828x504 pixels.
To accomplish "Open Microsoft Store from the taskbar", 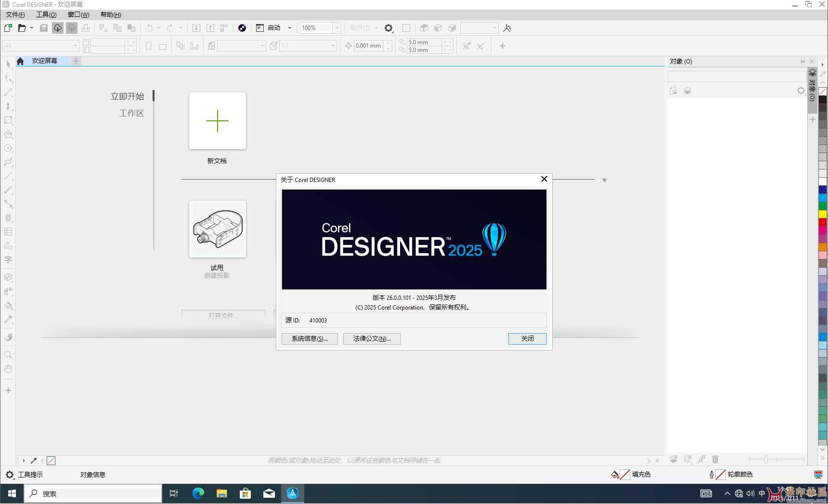I will 246,493.
